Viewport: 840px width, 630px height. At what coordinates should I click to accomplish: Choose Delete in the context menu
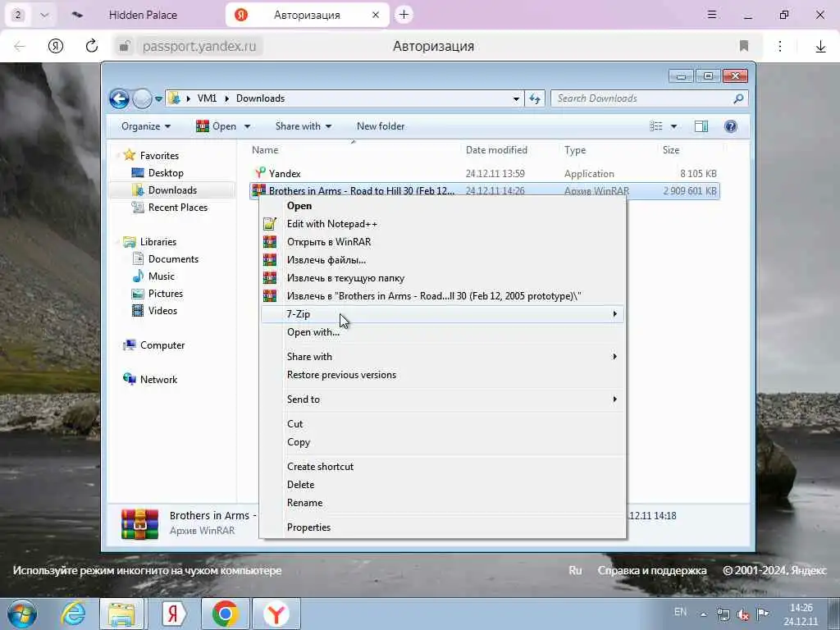[442, 485]
